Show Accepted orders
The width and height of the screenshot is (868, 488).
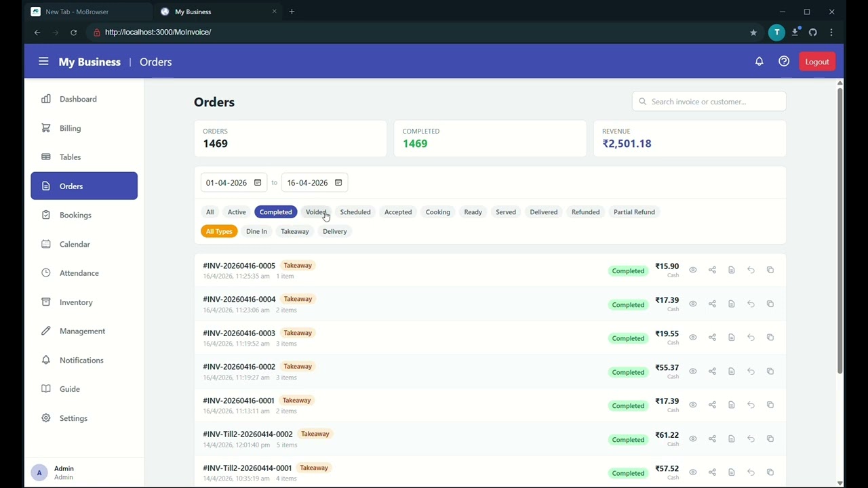point(398,212)
